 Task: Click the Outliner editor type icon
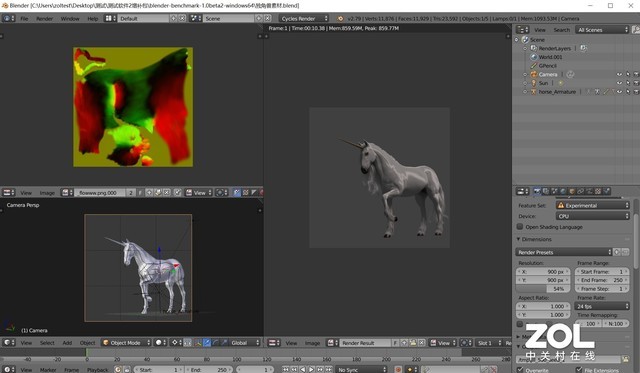522,30
